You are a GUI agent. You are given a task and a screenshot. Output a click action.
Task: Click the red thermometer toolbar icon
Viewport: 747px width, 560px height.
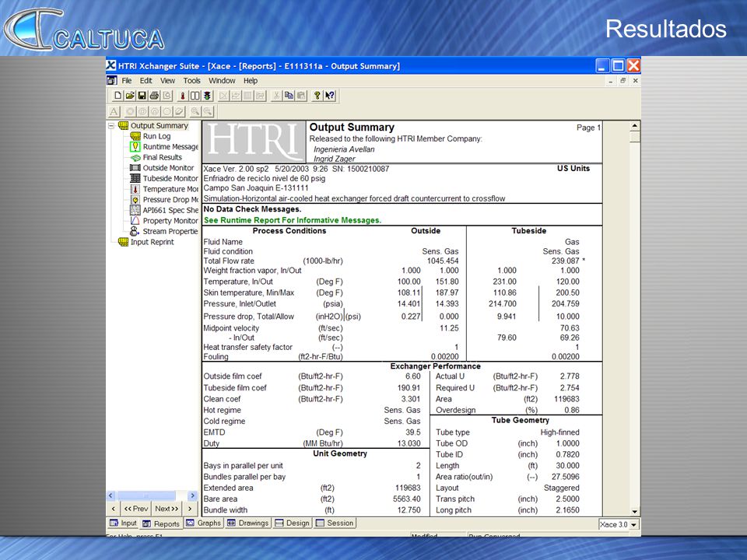(x=182, y=96)
